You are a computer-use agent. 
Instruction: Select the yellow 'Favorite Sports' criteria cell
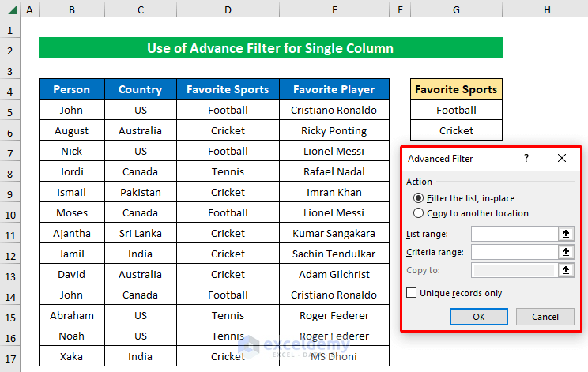coord(456,89)
